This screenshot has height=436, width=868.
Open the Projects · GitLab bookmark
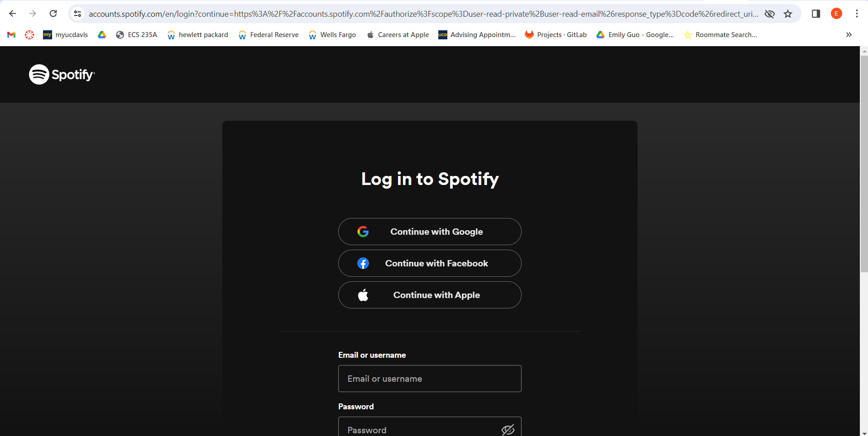click(556, 35)
